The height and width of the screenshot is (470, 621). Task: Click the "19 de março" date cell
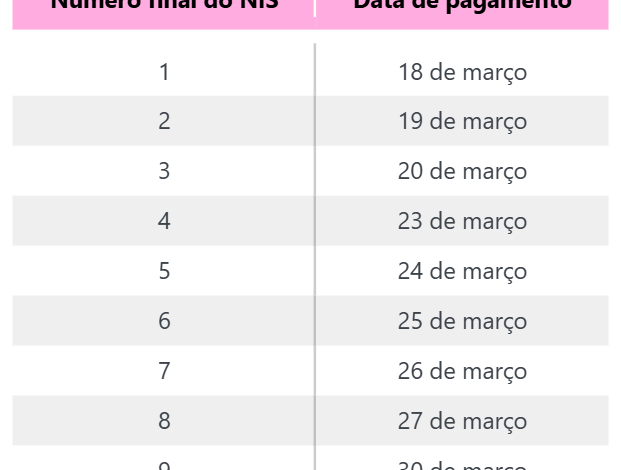[462, 121]
